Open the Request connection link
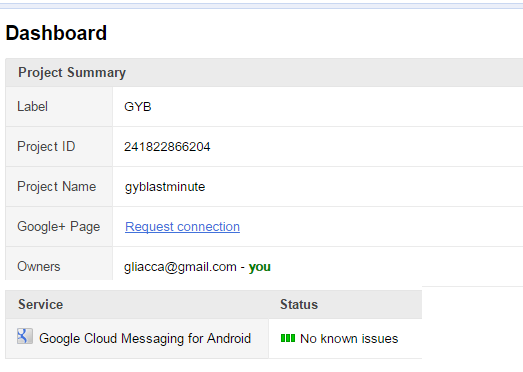 pos(182,227)
